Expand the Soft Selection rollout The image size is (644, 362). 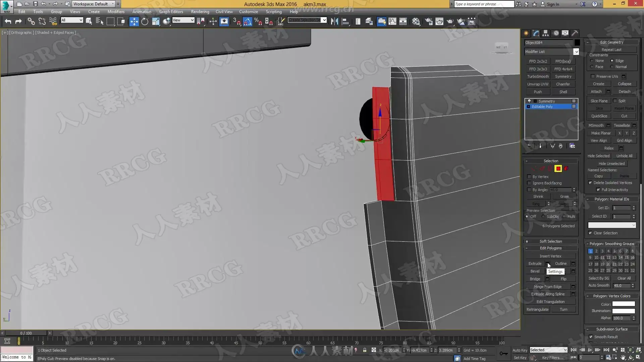pyautogui.click(x=550, y=241)
